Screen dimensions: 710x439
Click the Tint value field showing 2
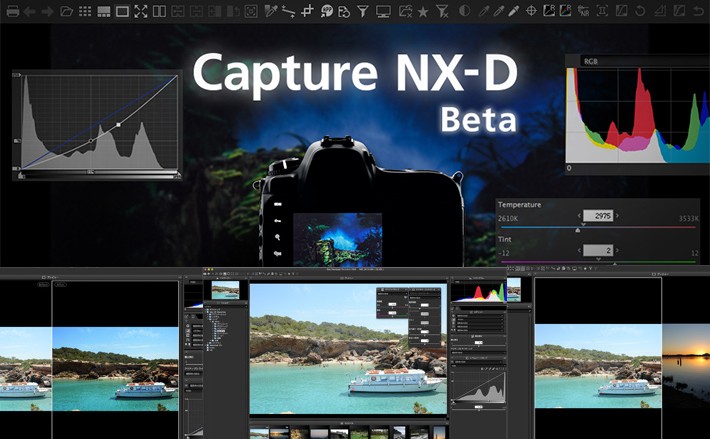[597, 250]
